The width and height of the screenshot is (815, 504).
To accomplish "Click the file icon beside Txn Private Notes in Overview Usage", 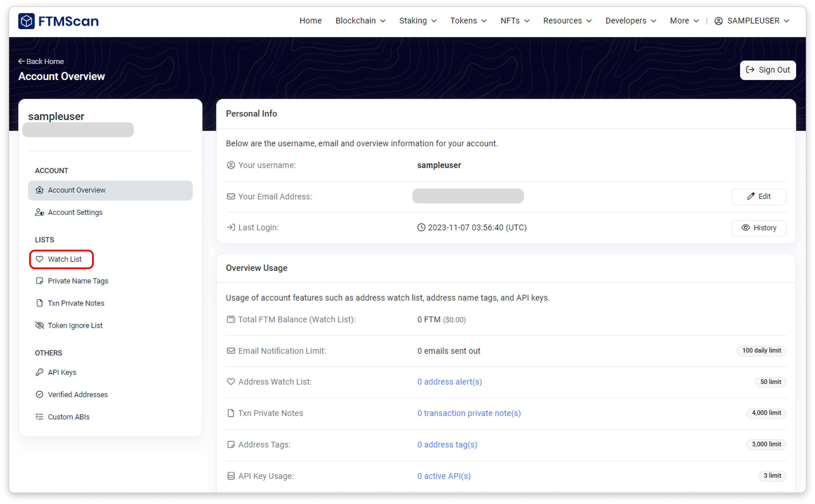I will point(230,413).
